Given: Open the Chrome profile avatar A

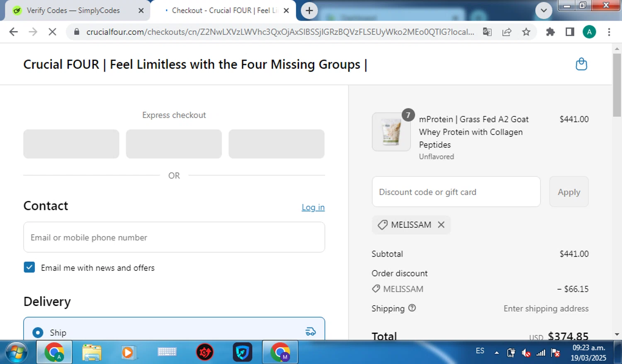Looking at the screenshot, I should coord(589,32).
